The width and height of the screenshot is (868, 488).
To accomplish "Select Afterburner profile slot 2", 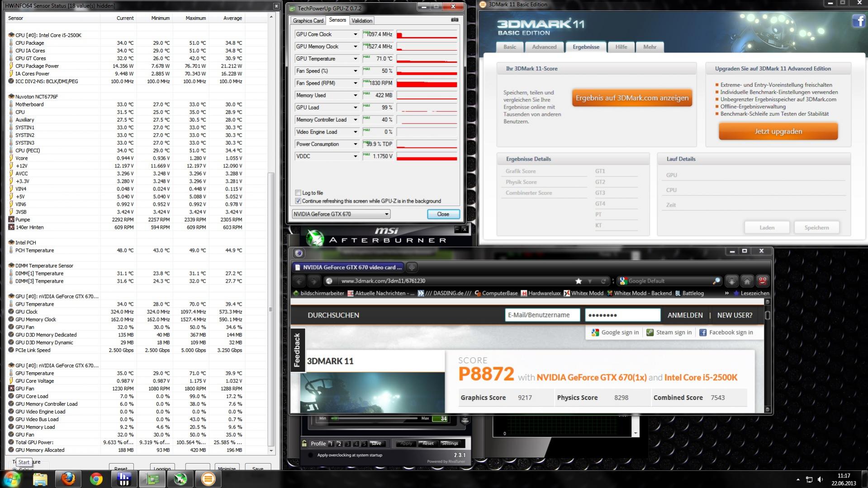I will (x=339, y=444).
